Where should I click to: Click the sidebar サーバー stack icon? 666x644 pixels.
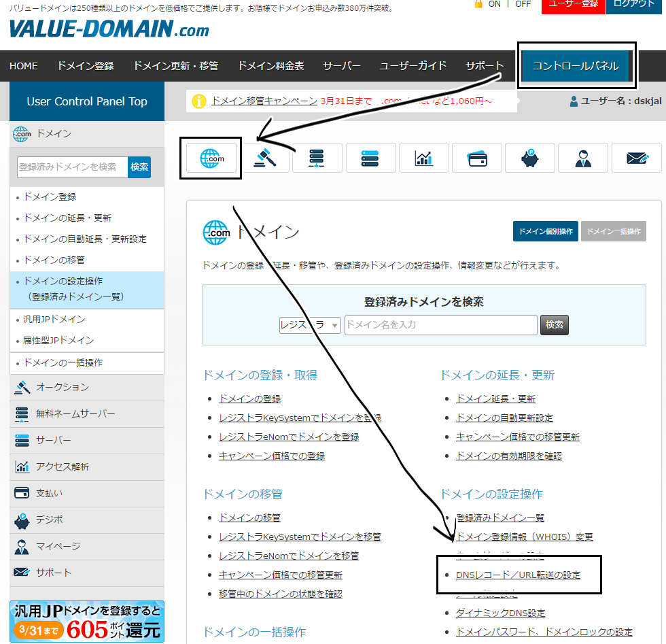[x=22, y=441]
